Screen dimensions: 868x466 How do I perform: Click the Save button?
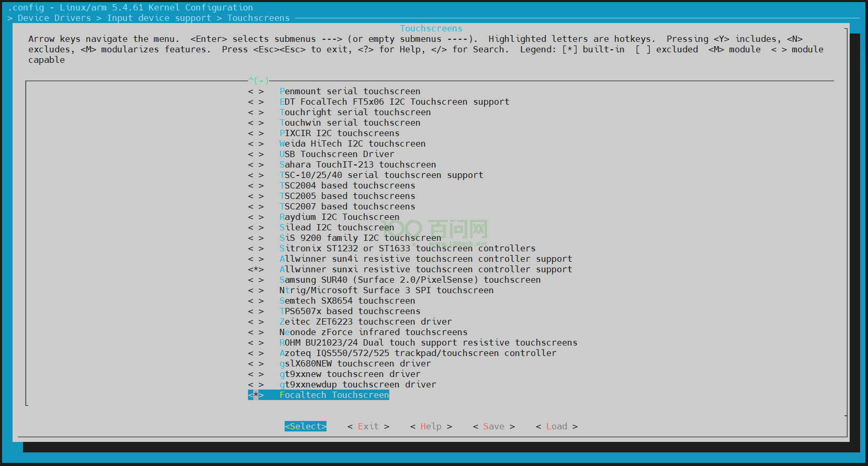493,426
